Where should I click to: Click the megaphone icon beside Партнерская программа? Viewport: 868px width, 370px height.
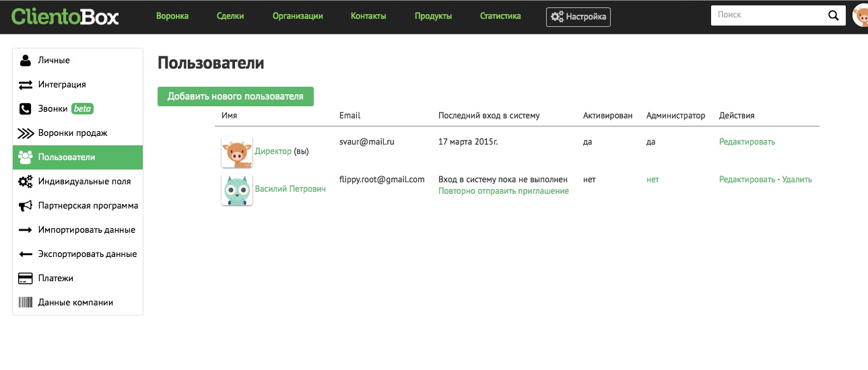click(26, 206)
